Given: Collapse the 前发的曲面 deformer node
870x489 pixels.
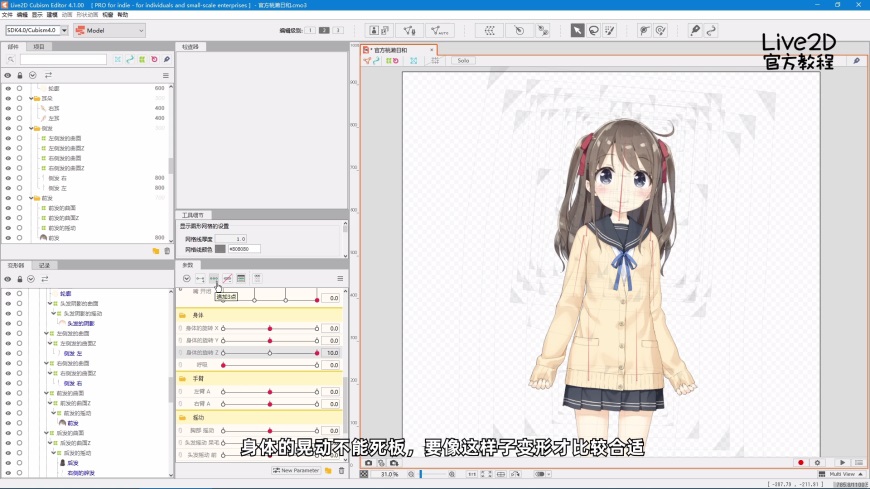Looking at the screenshot, I should tap(47, 394).
